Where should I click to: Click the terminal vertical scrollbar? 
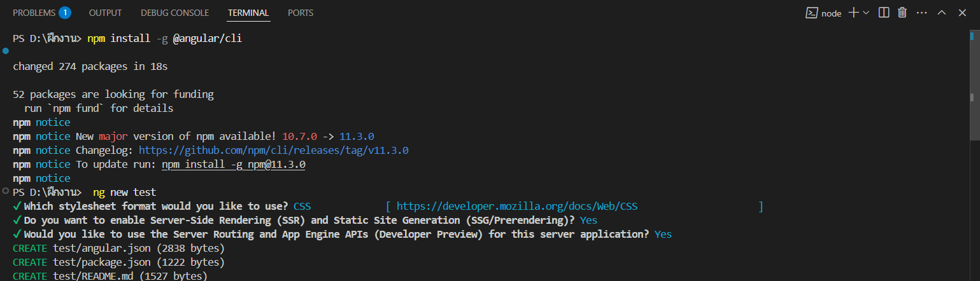click(x=974, y=95)
